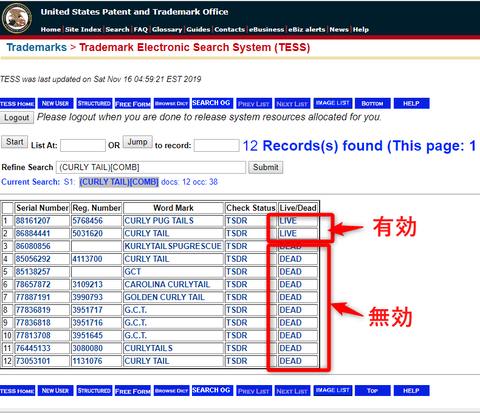Click top HELP button
The image size is (480, 413).
411,103
